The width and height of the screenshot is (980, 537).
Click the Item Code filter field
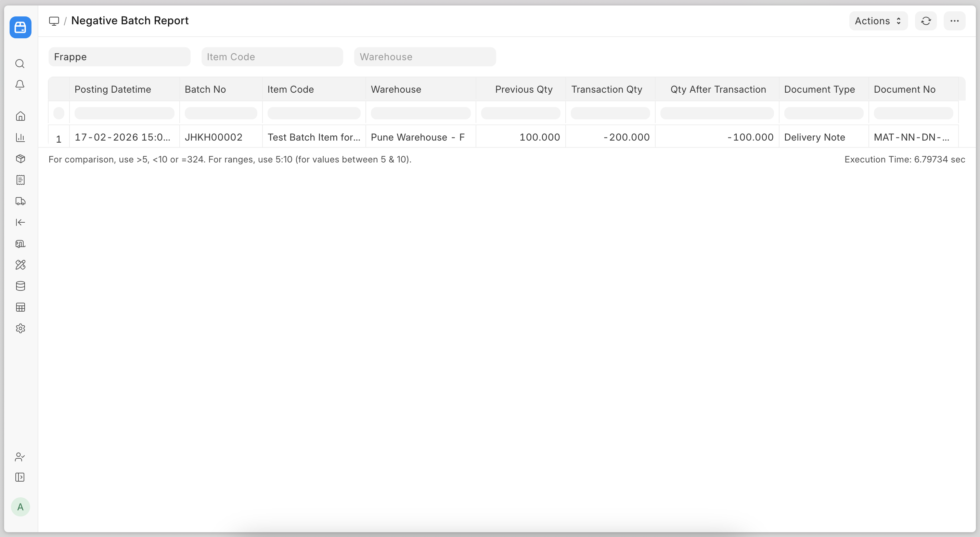(272, 57)
